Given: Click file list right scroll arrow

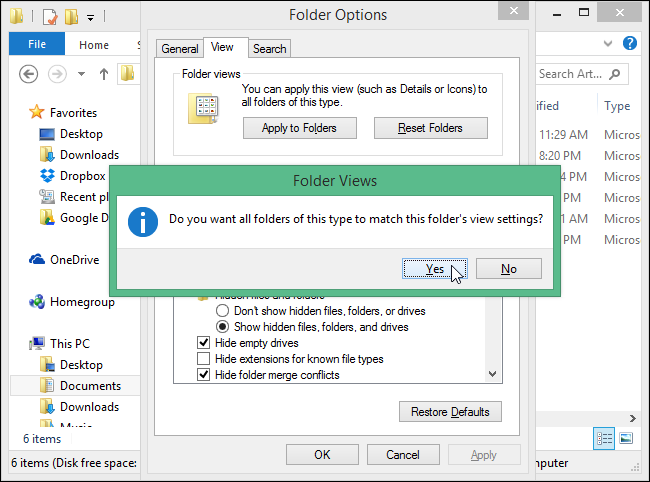Looking at the screenshot, I should 633,418.
